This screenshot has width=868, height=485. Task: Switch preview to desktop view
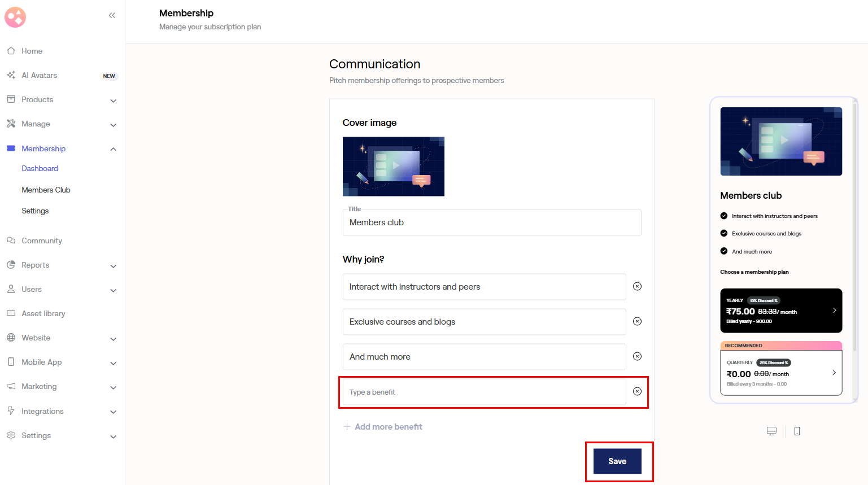(x=771, y=431)
